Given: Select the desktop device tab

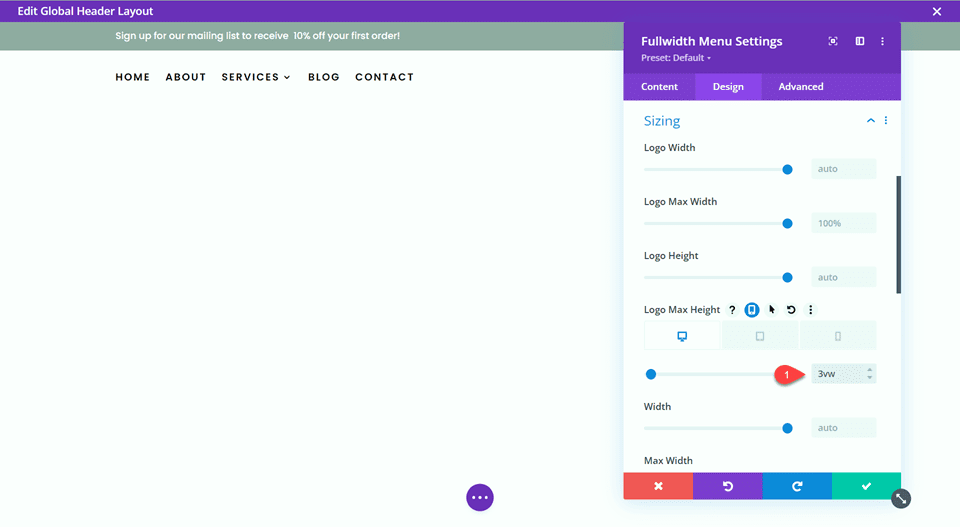Looking at the screenshot, I should coord(682,336).
